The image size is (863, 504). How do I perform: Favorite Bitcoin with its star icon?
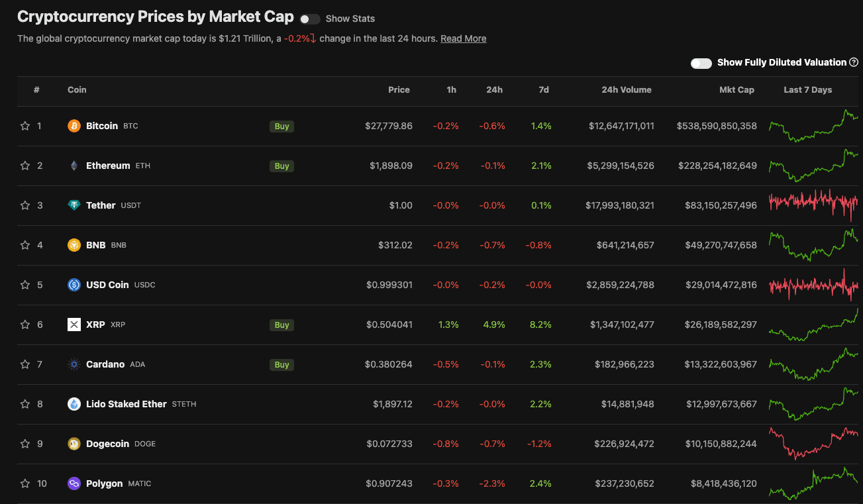click(x=25, y=126)
